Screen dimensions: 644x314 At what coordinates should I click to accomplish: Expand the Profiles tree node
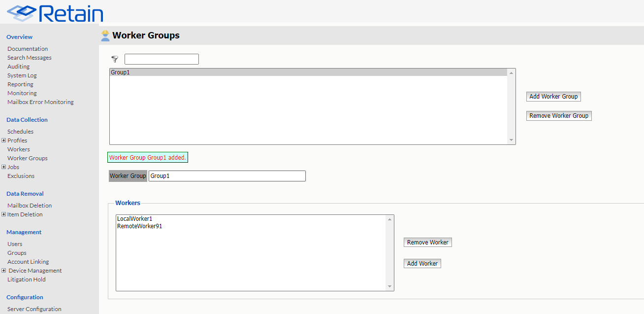point(4,140)
